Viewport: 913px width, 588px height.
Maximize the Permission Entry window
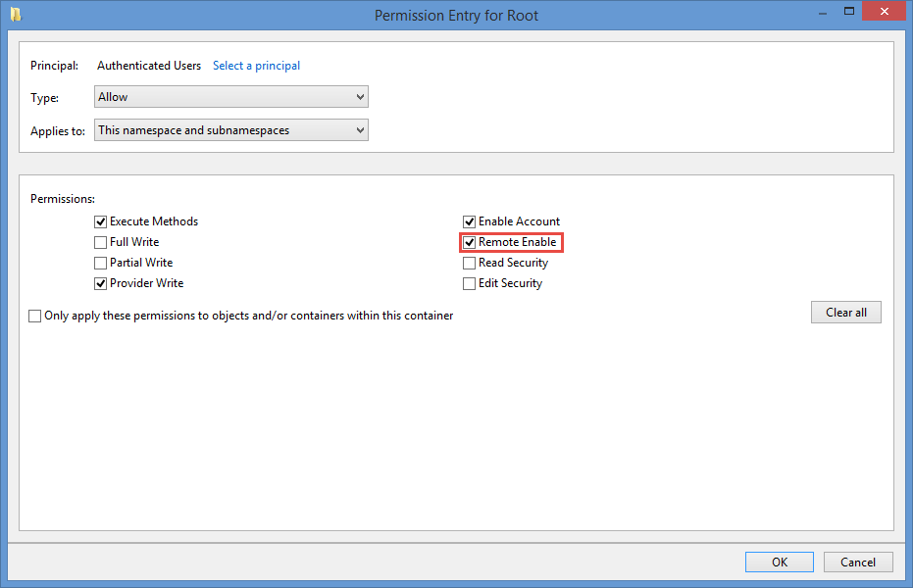[x=849, y=11]
